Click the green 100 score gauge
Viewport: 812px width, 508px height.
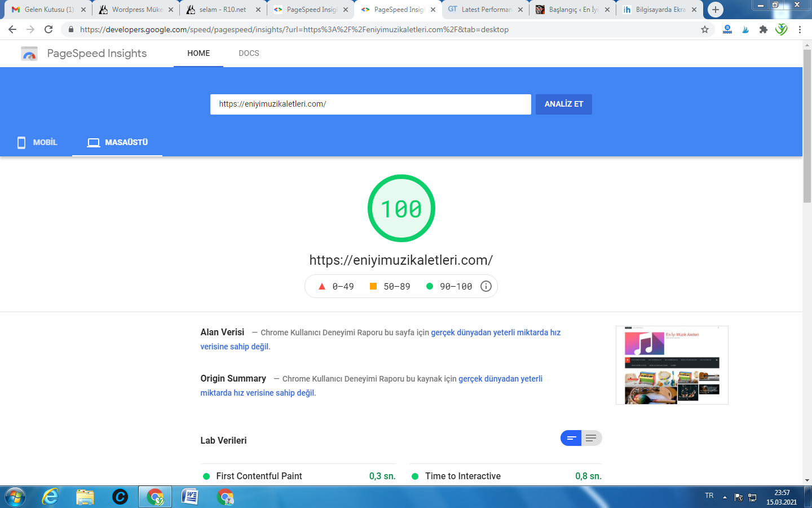point(401,208)
